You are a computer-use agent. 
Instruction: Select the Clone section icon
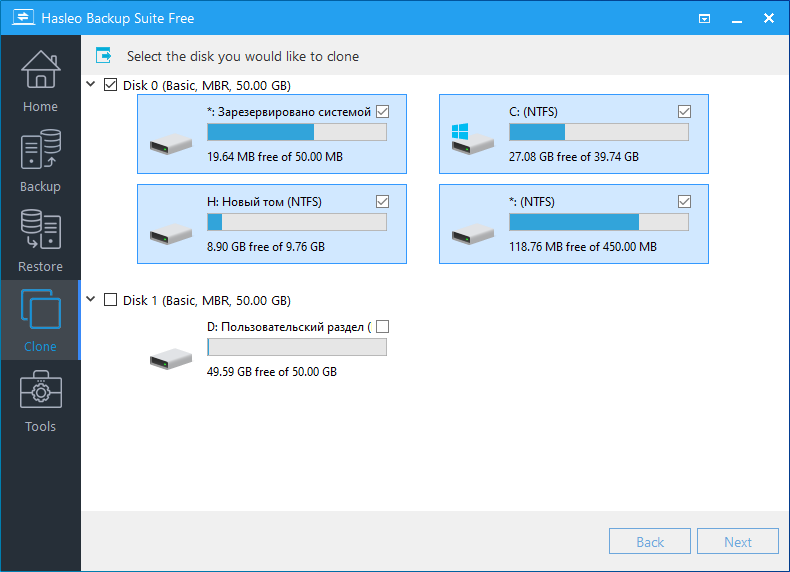pyautogui.click(x=40, y=309)
